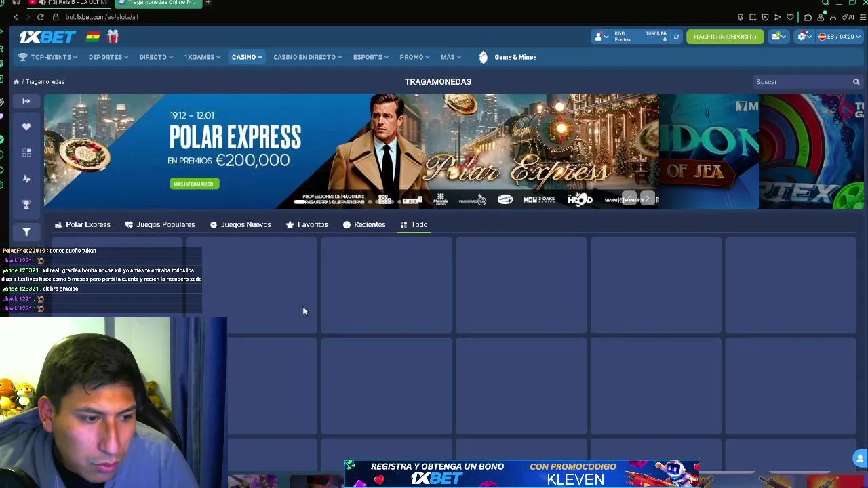
Task: Click HACER UN DEPÓSITO button
Action: tap(725, 37)
